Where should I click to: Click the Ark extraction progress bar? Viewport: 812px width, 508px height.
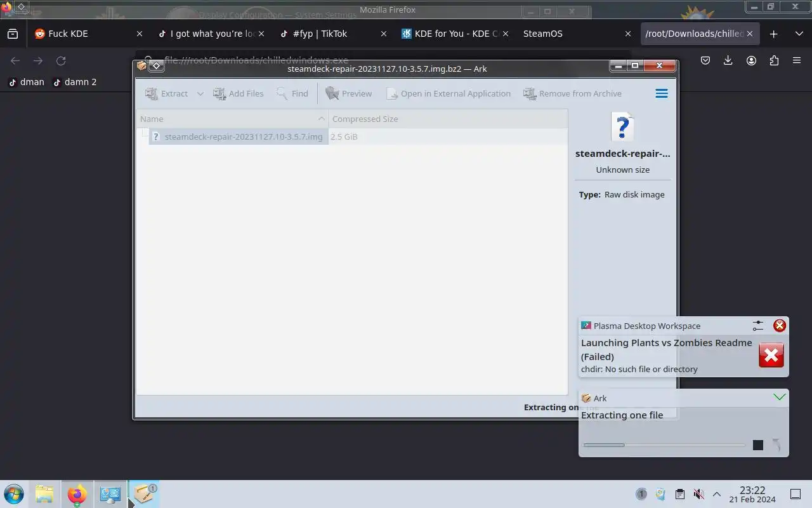(664, 445)
